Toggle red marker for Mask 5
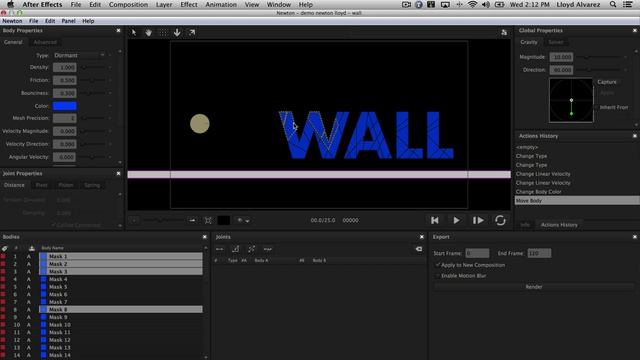This screenshot has height=360, width=640. pyautogui.click(x=3, y=287)
